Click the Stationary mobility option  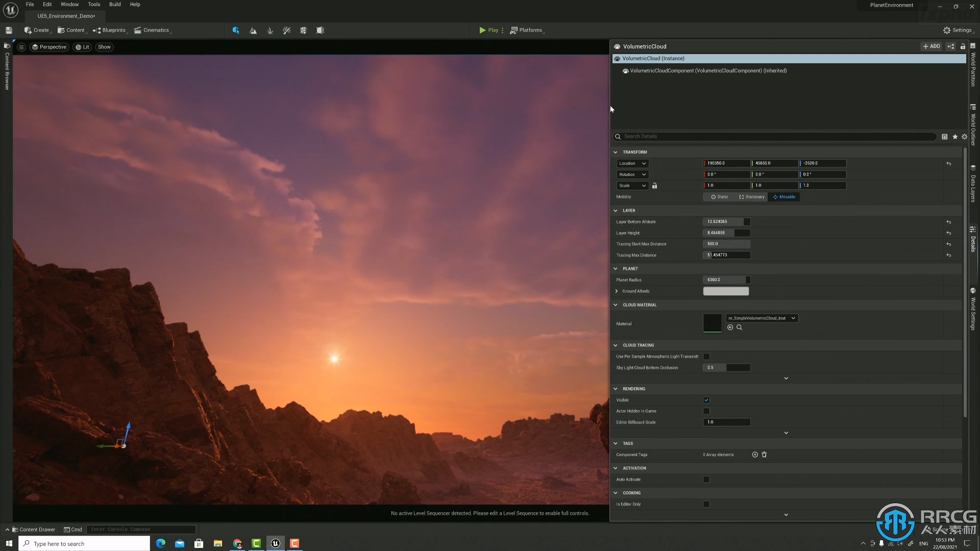pyautogui.click(x=752, y=196)
